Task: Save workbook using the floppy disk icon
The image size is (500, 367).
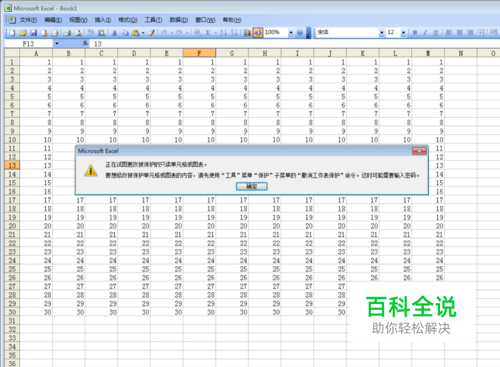Action: [34, 33]
